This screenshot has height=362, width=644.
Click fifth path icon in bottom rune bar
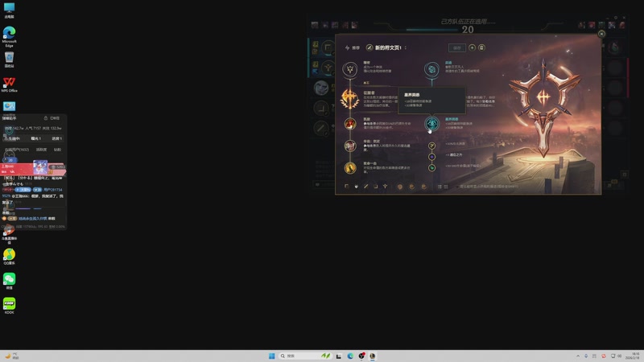(x=386, y=187)
